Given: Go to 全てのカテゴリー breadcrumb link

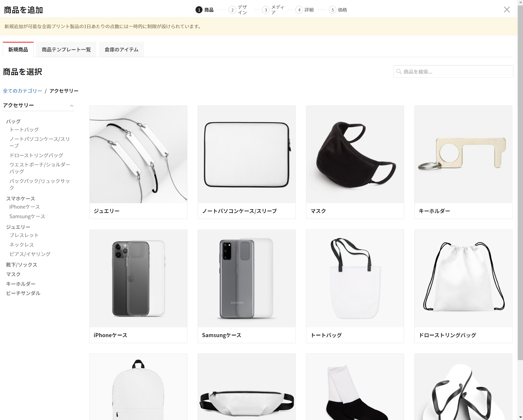Looking at the screenshot, I should 23,91.
